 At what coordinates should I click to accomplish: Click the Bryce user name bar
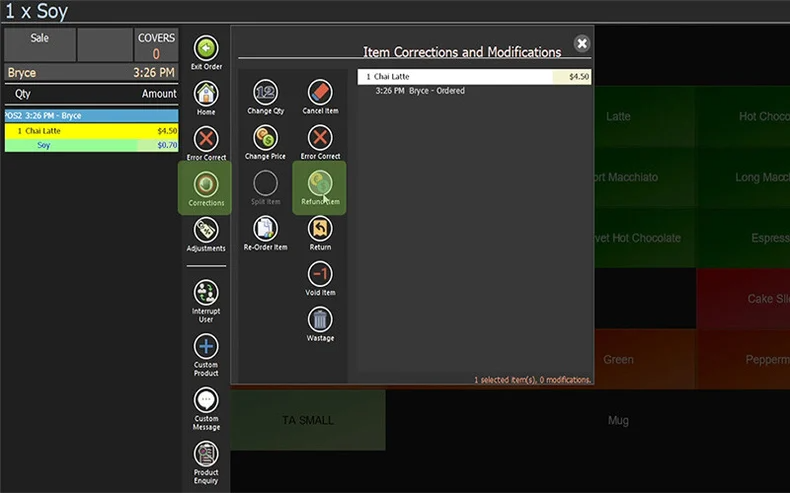click(x=91, y=73)
